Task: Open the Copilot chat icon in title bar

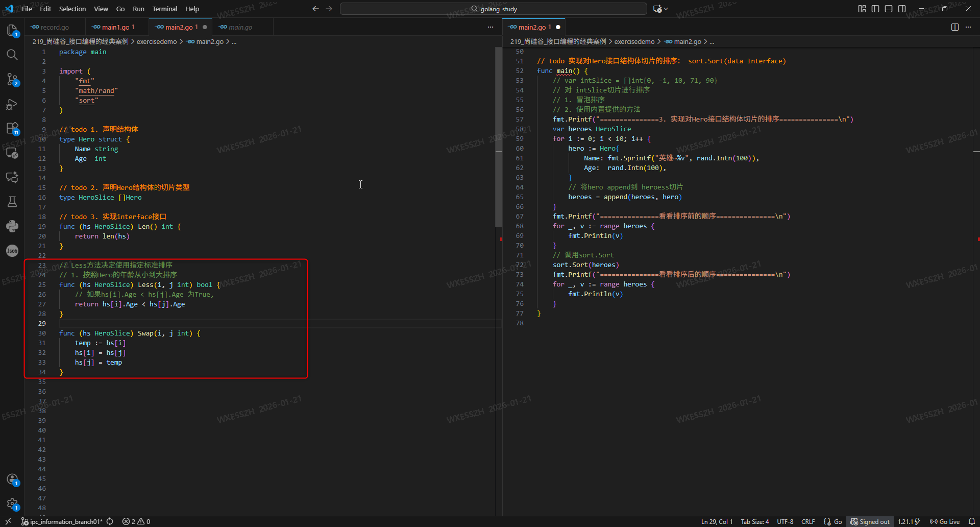Action: [x=657, y=9]
